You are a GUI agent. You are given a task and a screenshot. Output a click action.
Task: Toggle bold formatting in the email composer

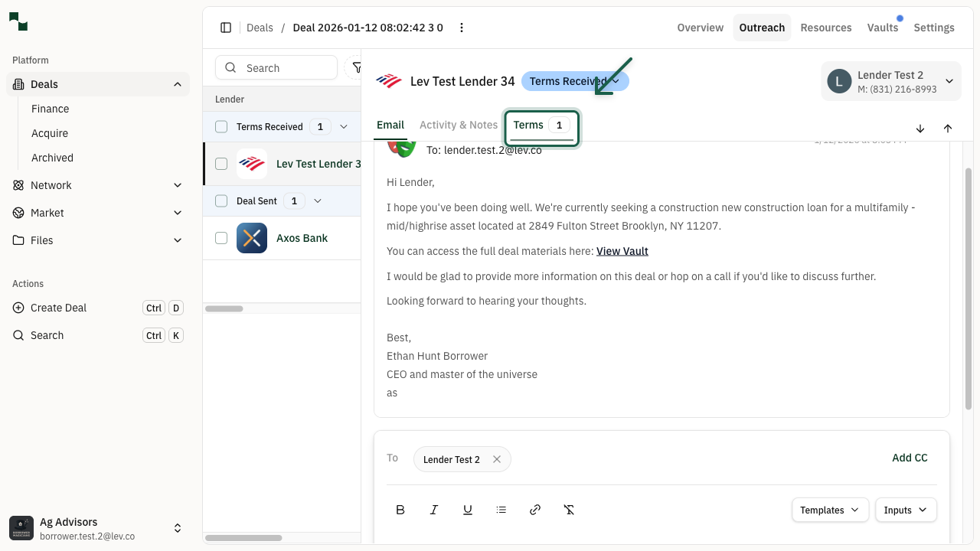point(400,509)
